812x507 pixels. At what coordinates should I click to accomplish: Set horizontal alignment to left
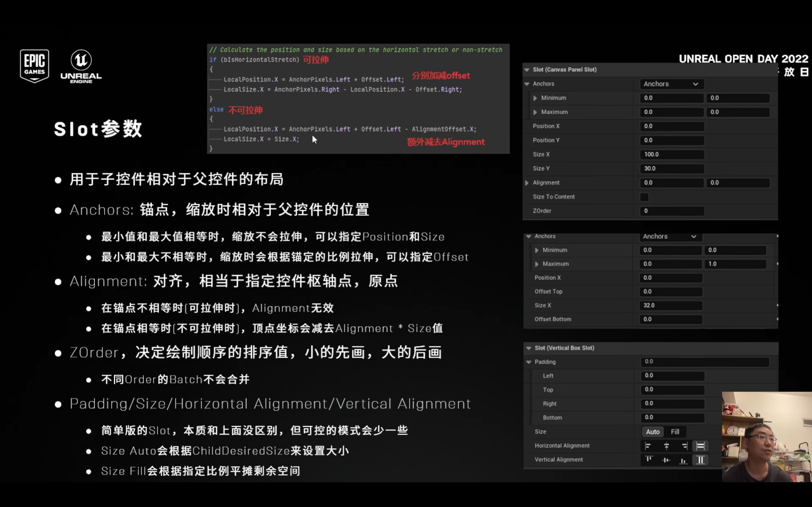[x=648, y=445]
